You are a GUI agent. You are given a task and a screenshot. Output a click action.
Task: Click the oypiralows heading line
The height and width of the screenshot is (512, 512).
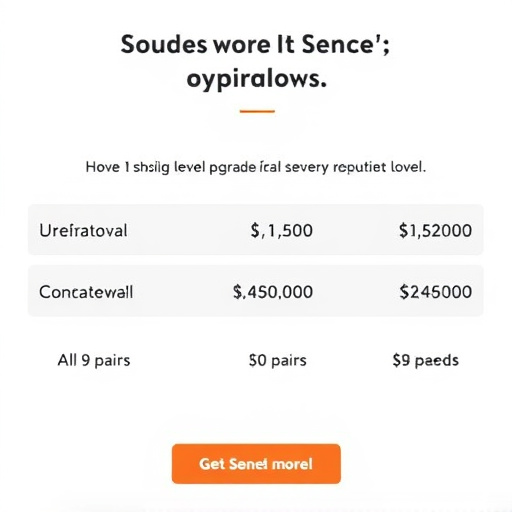click(x=256, y=80)
